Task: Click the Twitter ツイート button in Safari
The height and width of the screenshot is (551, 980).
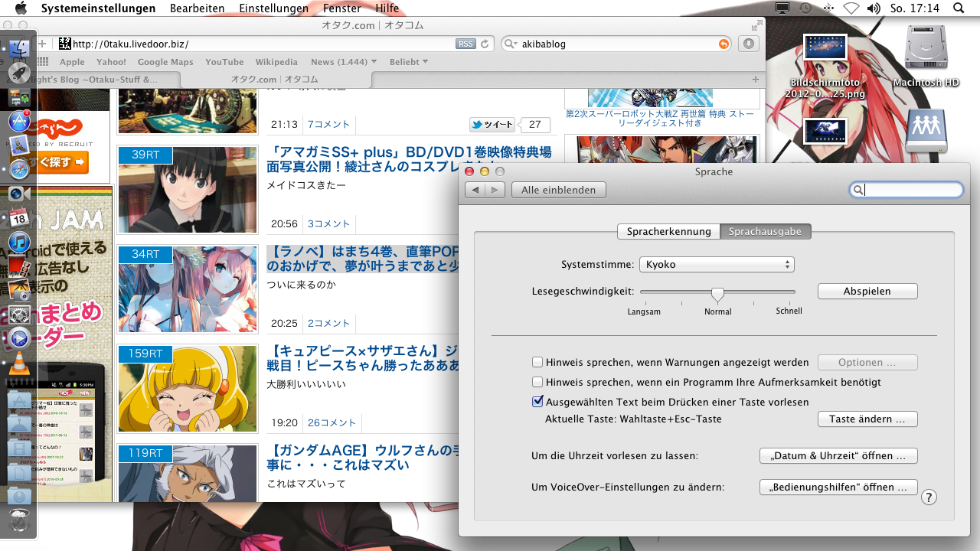Action: click(492, 125)
